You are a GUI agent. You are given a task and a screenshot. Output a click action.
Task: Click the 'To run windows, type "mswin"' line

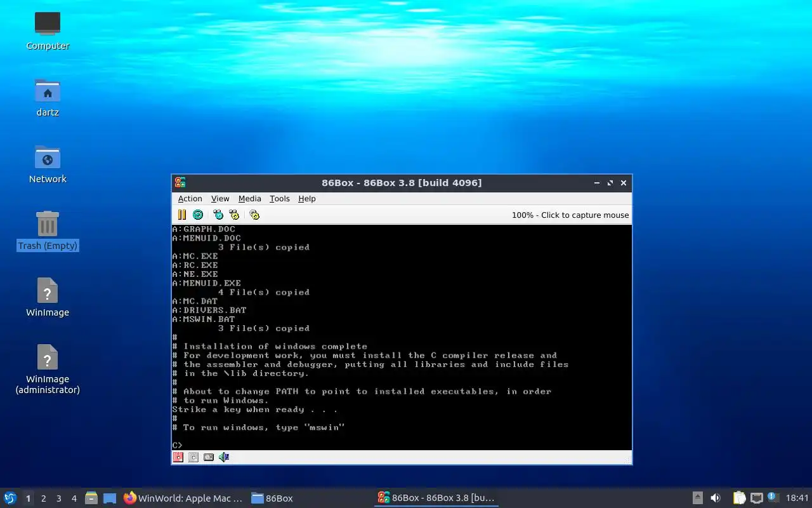[x=258, y=427]
